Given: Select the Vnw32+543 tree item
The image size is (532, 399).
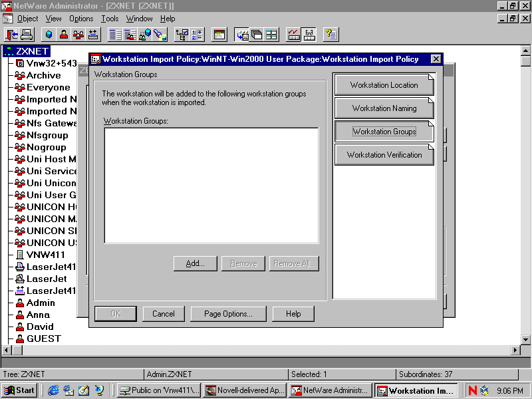Looking at the screenshot, I should coord(52,63).
